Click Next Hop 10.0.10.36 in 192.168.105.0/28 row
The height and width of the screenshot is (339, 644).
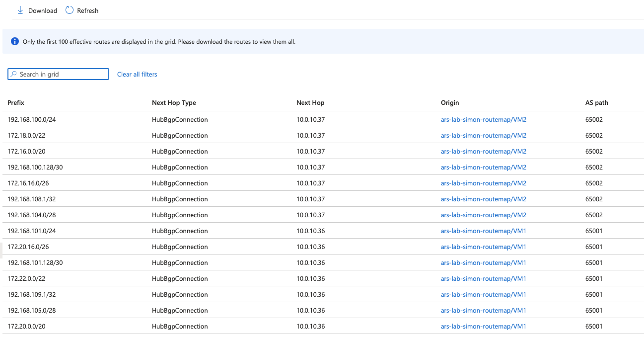pos(311,310)
